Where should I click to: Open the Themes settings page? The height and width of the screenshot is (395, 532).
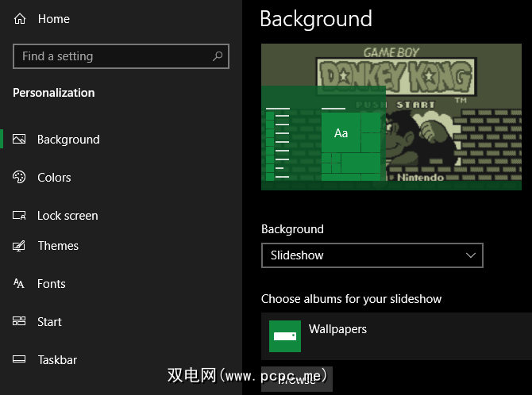[x=58, y=246]
